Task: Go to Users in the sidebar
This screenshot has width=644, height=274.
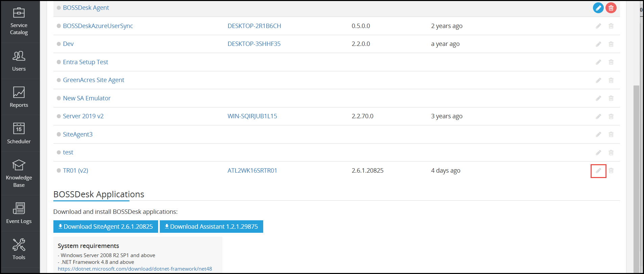Action: click(19, 61)
